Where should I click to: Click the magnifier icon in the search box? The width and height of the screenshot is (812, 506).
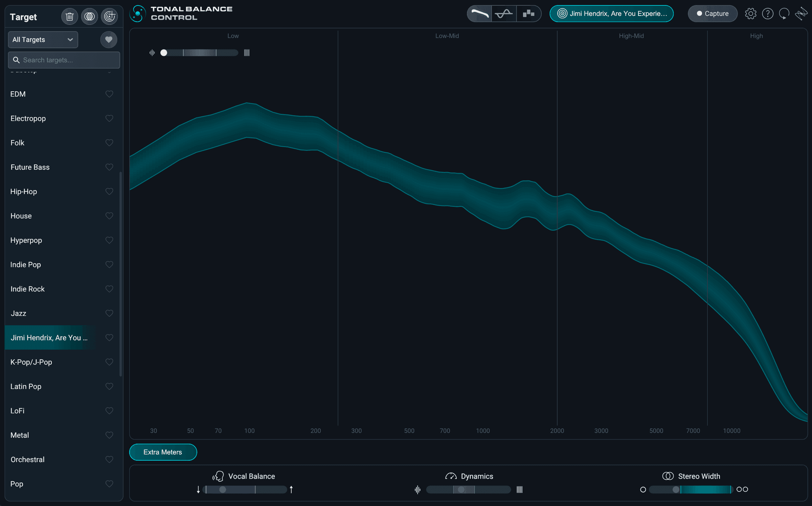click(x=16, y=60)
